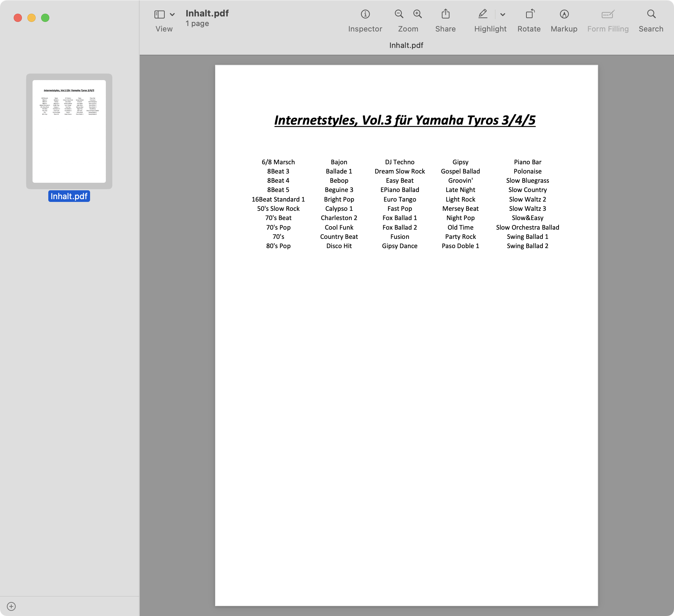Click the 'Country Beat' entry
This screenshot has width=674, height=616.
tap(339, 236)
